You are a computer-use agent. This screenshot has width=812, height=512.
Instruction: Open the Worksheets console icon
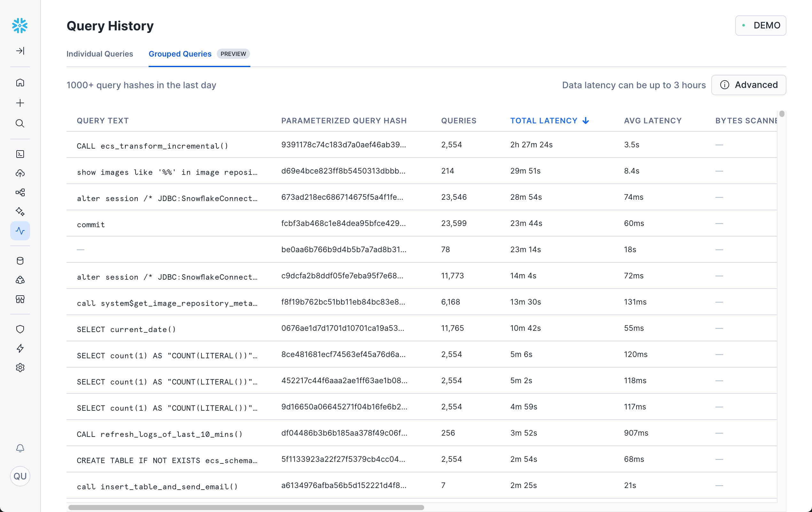click(20, 154)
